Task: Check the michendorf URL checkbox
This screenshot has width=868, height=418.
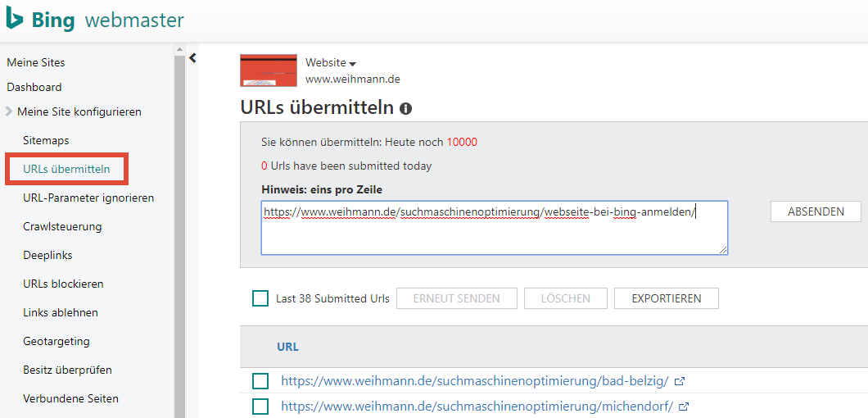Action: (260, 407)
